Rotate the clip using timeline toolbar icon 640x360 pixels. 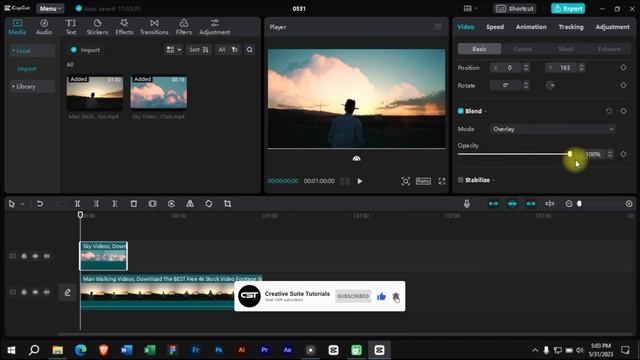209,203
